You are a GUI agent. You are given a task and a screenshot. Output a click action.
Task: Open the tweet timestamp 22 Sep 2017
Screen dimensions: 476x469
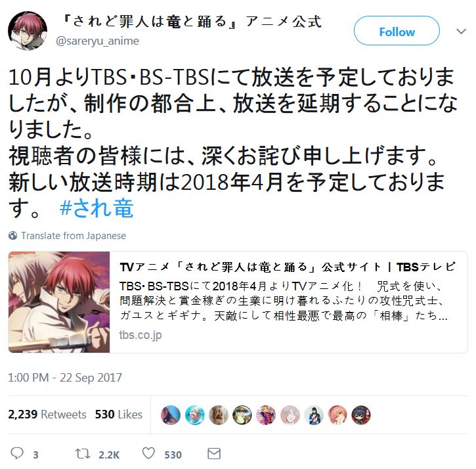pyautogui.click(x=65, y=378)
